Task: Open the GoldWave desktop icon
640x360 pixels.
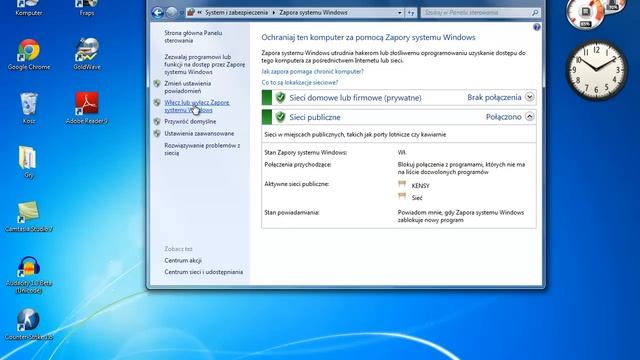Action: (x=87, y=55)
